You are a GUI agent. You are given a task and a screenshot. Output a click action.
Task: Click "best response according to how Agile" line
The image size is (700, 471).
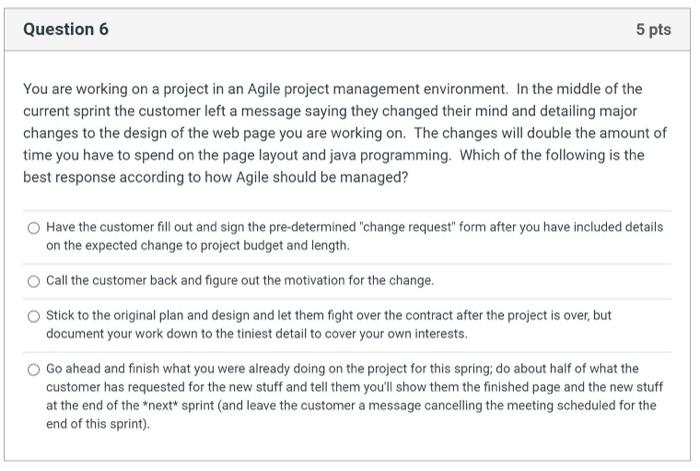point(215,177)
